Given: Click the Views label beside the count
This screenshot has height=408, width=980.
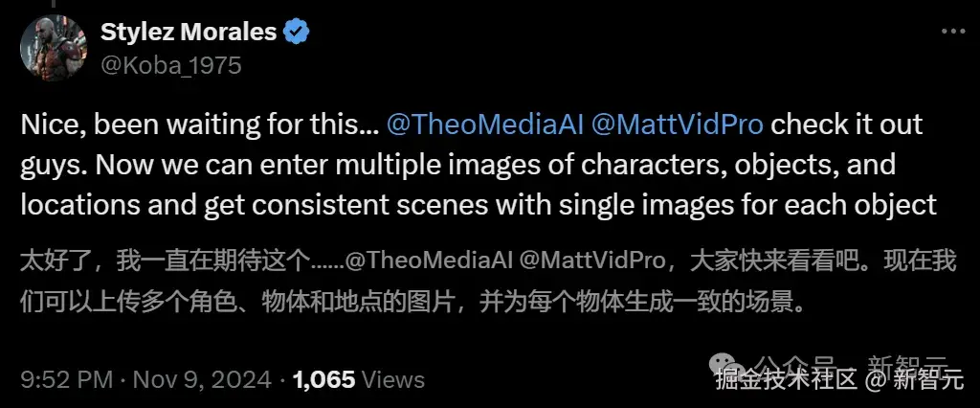Looking at the screenshot, I should point(394,379).
